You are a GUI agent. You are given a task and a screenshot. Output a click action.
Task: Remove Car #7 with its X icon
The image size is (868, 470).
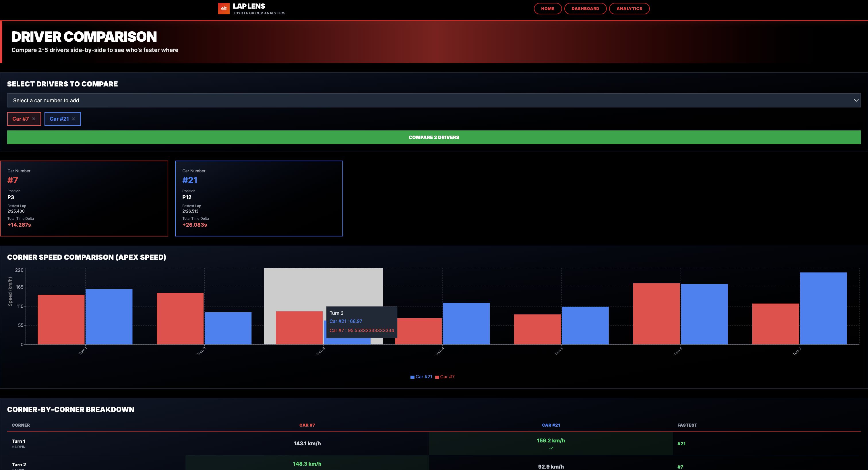(34, 119)
